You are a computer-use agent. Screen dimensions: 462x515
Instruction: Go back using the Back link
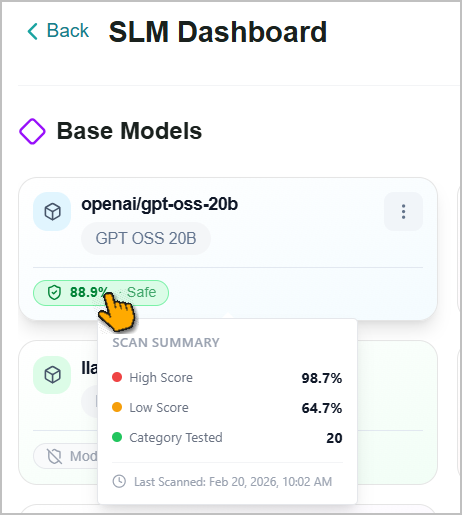(x=58, y=31)
